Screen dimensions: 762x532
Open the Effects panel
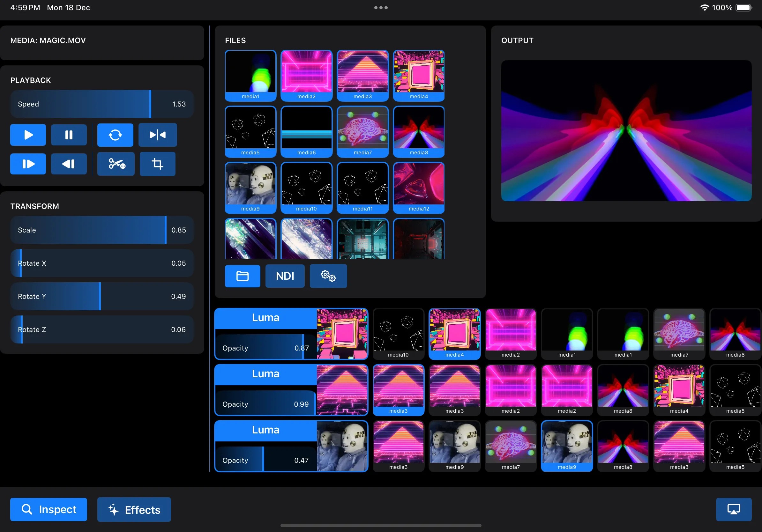pyautogui.click(x=134, y=509)
